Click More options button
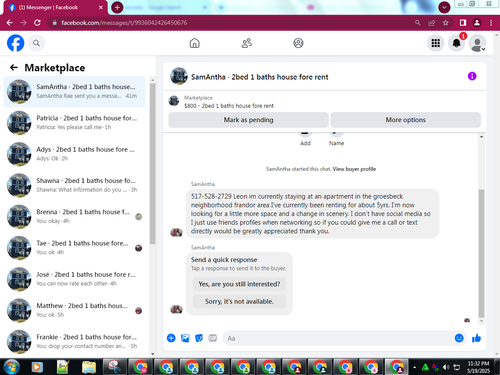 (405, 120)
